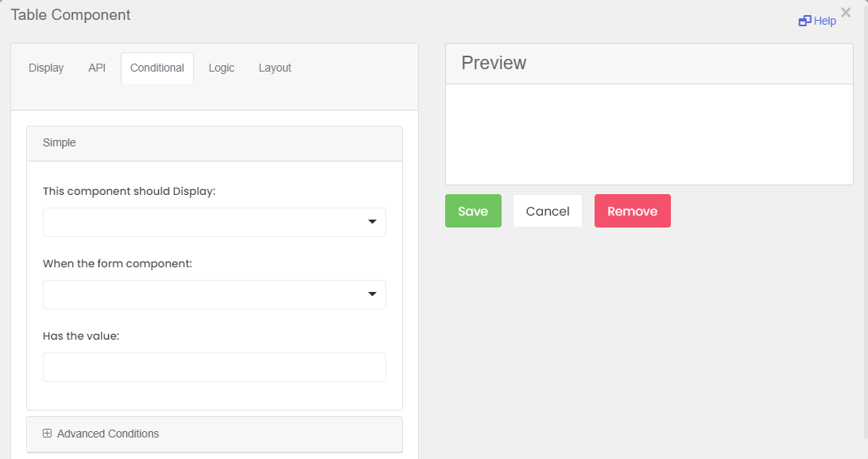Select the Conditional tab
868x459 pixels.
(157, 68)
